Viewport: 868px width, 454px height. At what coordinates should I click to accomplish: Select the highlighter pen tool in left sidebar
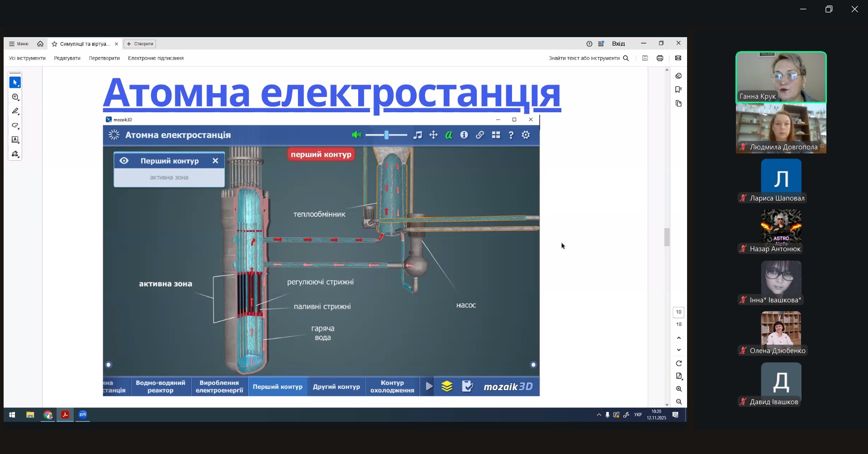coord(15,111)
